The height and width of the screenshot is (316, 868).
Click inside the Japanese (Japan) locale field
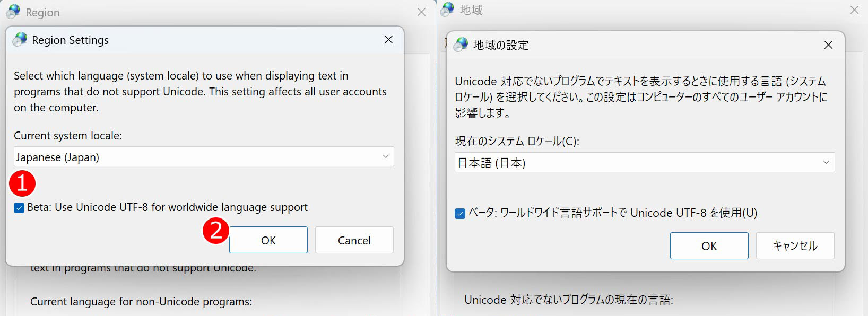click(159, 156)
